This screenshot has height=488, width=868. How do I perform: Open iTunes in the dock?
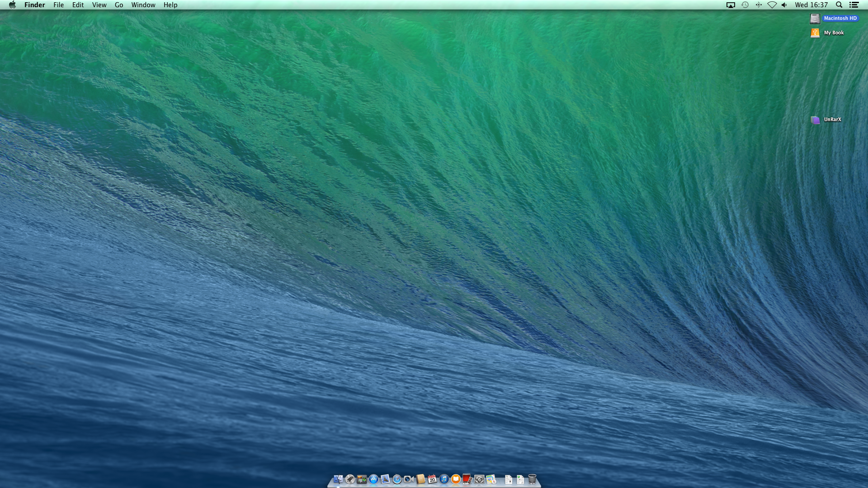[x=444, y=479]
